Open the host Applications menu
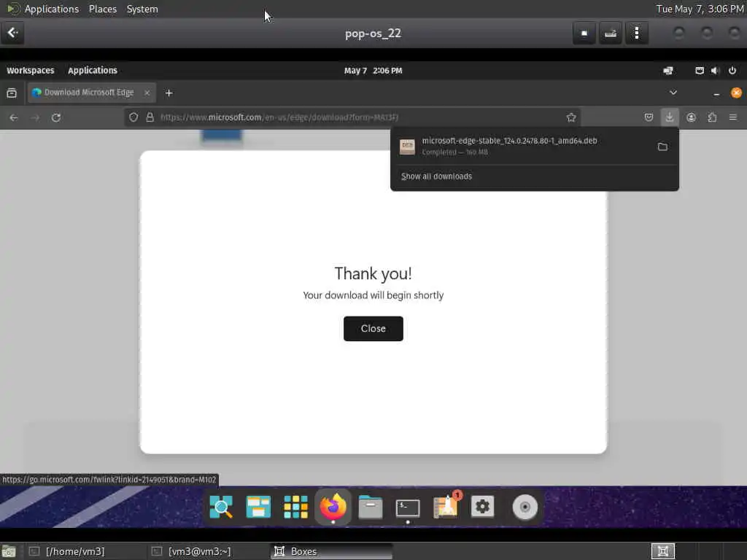 pos(52,9)
